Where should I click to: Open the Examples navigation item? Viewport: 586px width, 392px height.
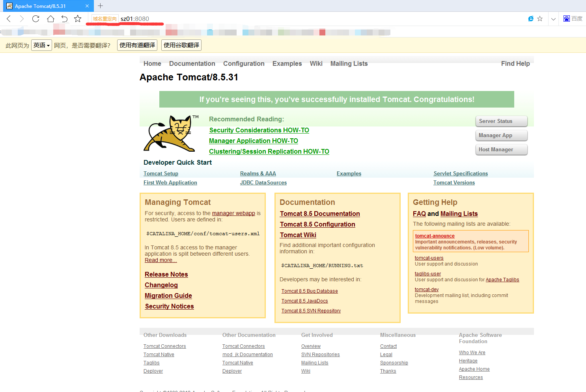[287, 63]
